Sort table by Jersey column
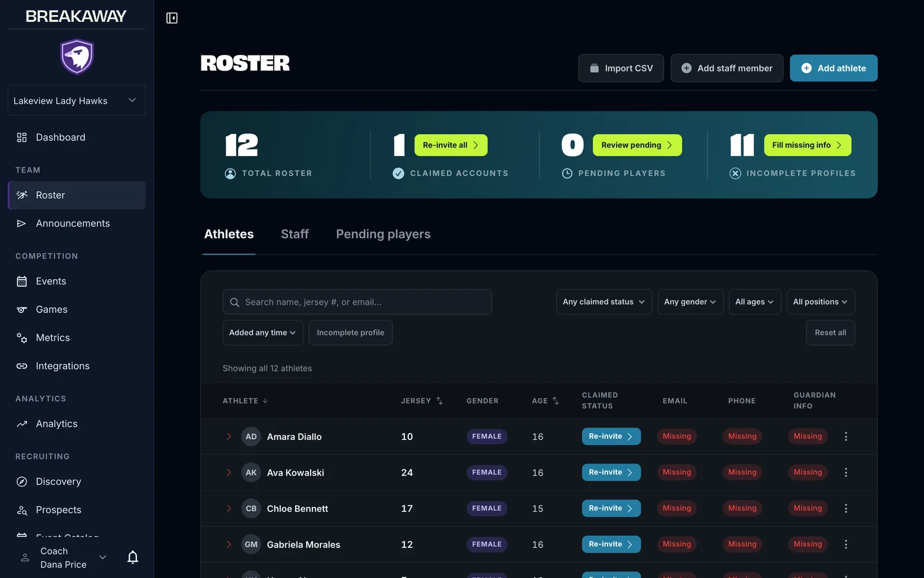The image size is (924, 578). (x=422, y=401)
